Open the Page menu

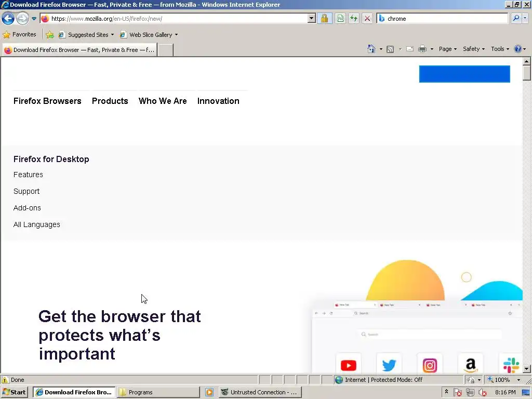[447, 49]
